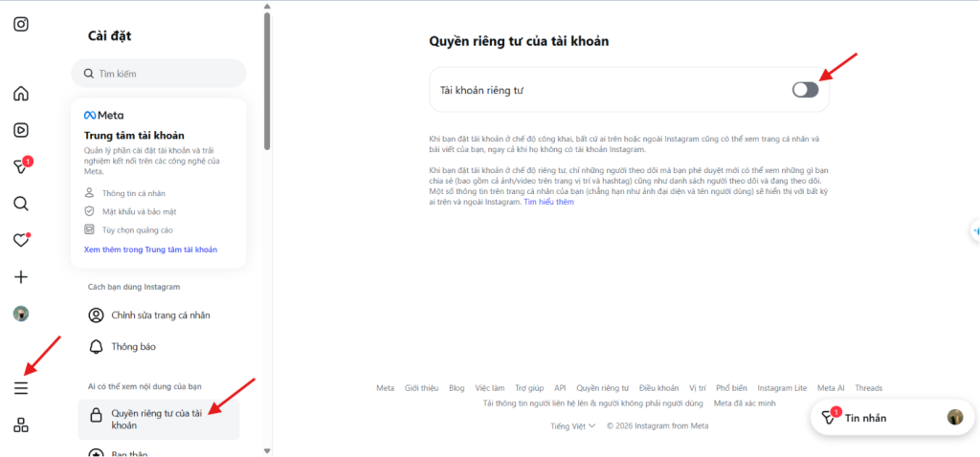Click the Blog footer link
This screenshot has width=980, height=457.
coord(457,388)
